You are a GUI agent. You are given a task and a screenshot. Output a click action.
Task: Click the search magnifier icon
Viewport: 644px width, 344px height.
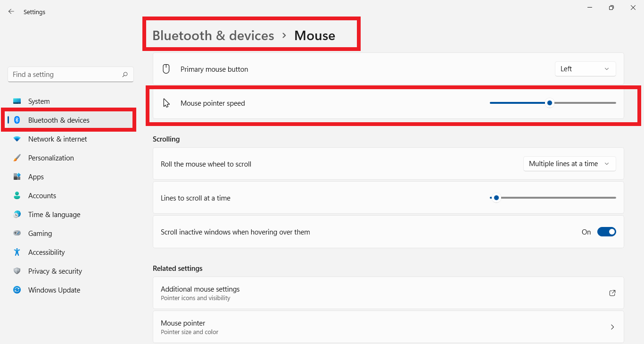(x=125, y=75)
